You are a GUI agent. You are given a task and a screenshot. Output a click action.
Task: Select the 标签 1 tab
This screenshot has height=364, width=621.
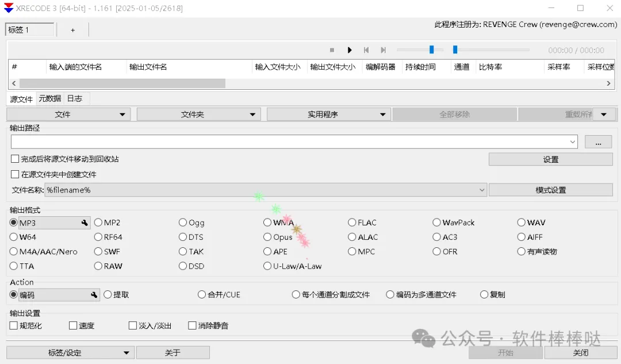[30, 30]
